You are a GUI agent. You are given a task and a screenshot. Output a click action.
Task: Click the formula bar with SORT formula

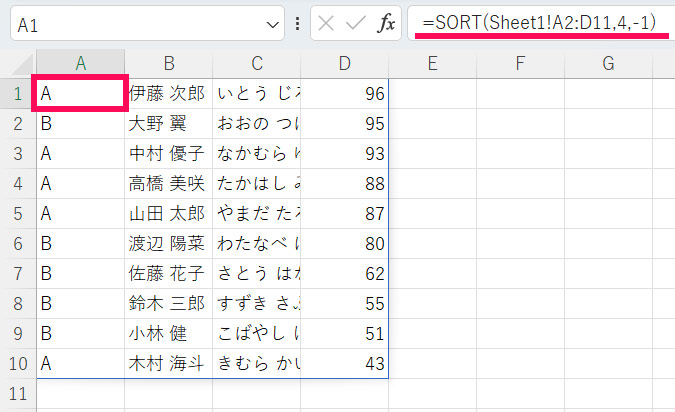point(542,23)
